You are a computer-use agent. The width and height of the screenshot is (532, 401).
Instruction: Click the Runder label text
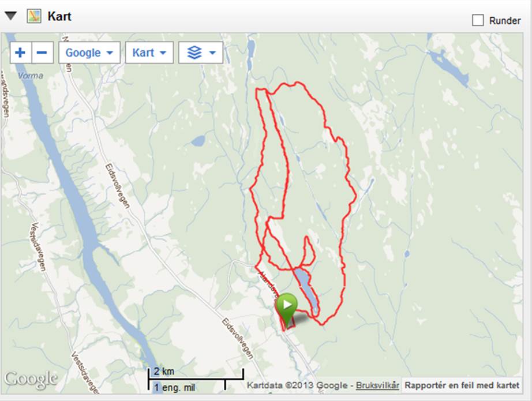click(504, 21)
